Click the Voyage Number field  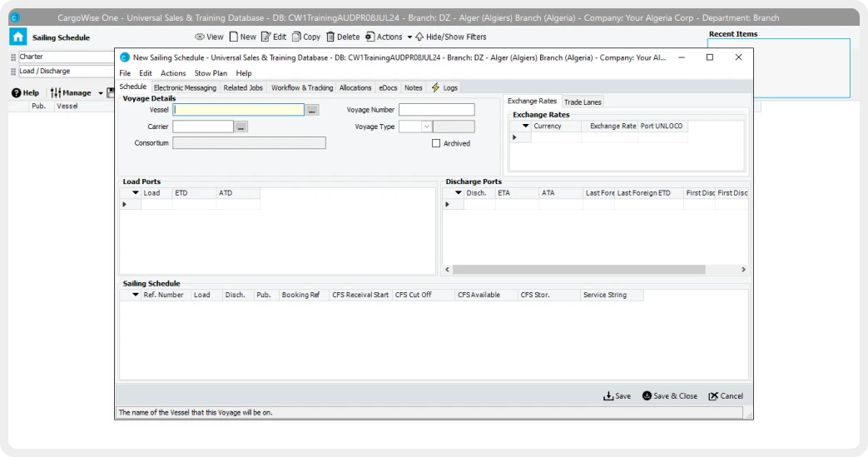tap(437, 110)
